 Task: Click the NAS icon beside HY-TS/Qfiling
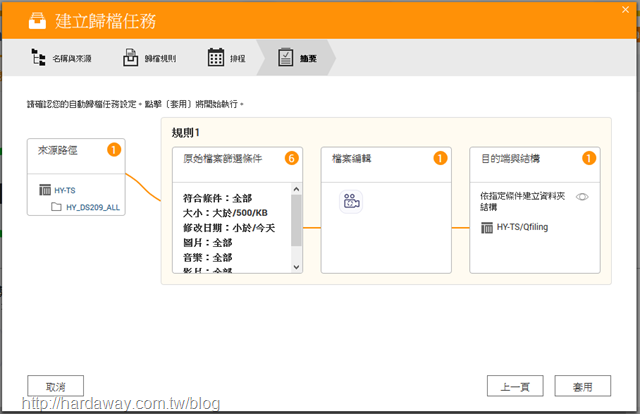click(487, 227)
